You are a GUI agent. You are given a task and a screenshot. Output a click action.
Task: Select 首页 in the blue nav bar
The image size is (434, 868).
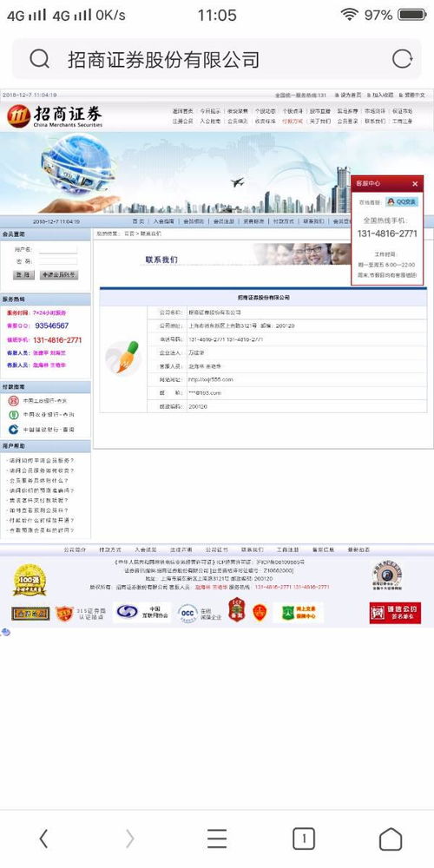(x=137, y=220)
